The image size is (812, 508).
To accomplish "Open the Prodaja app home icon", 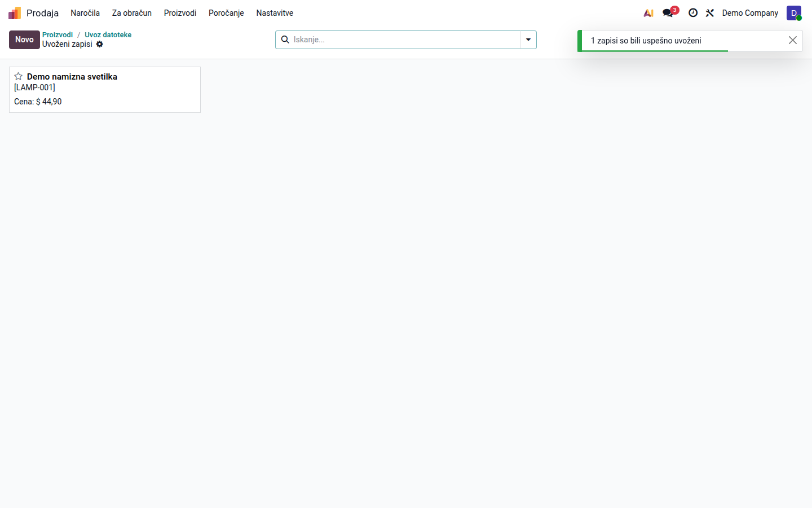I will pyautogui.click(x=15, y=13).
